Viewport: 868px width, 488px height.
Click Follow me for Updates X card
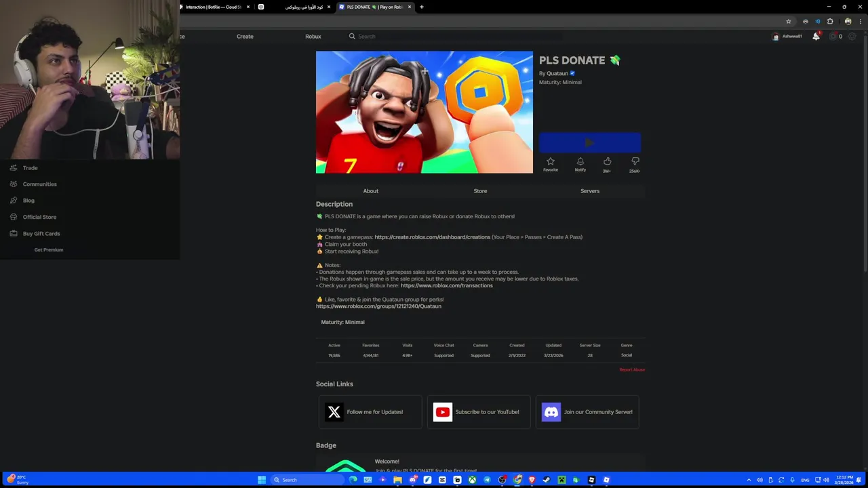370,412
